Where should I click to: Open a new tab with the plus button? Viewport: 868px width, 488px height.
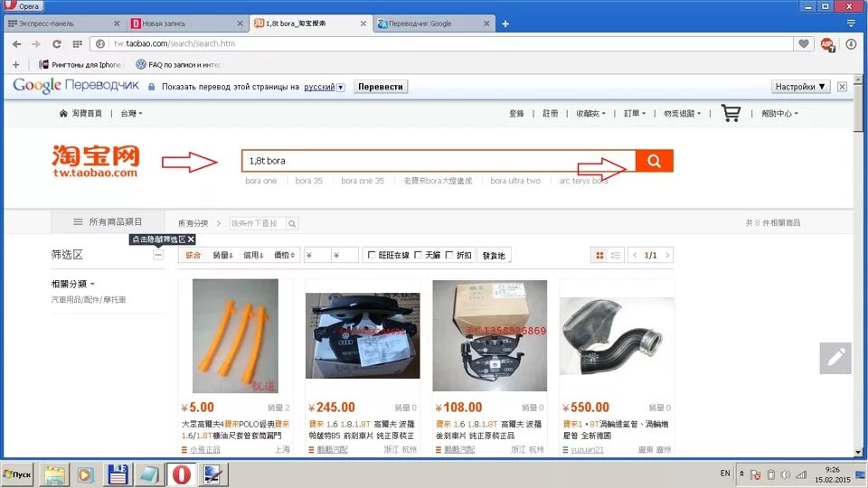click(505, 23)
